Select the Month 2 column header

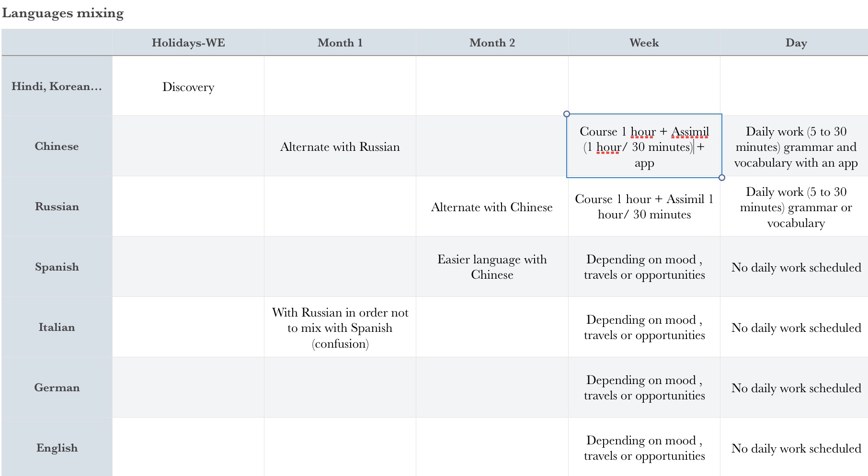[492, 43]
